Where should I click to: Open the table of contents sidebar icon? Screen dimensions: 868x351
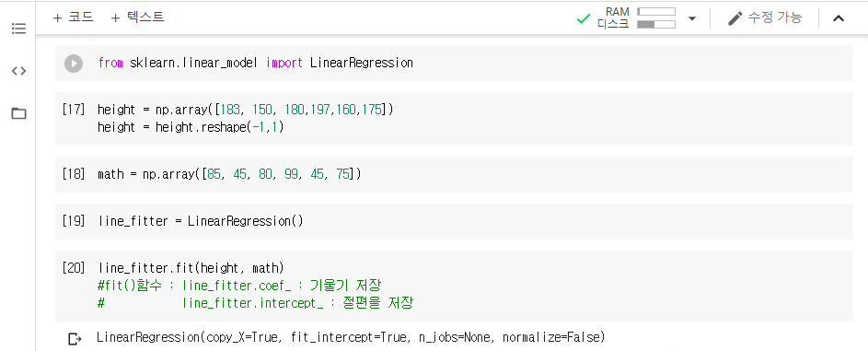click(x=18, y=29)
